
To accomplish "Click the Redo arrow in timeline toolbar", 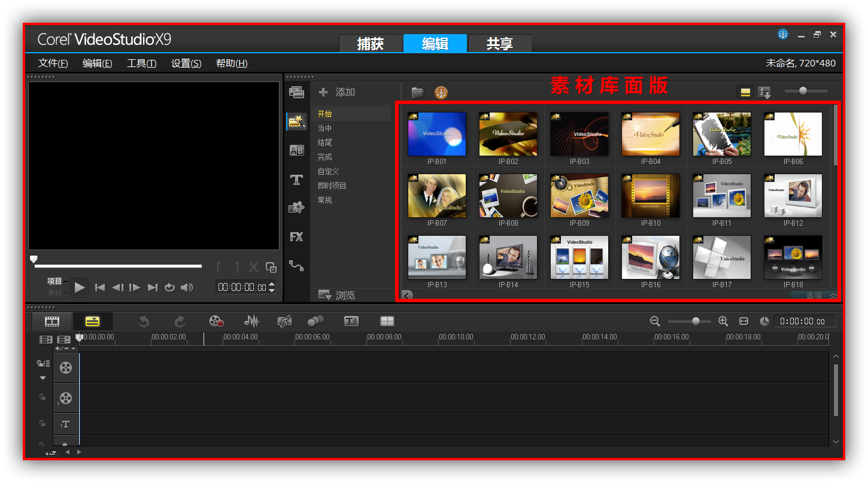I will pyautogui.click(x=180, y=321).
